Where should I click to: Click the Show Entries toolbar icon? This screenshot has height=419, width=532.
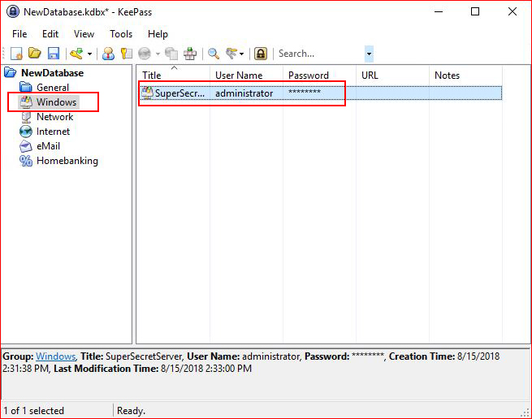(231, 54)
